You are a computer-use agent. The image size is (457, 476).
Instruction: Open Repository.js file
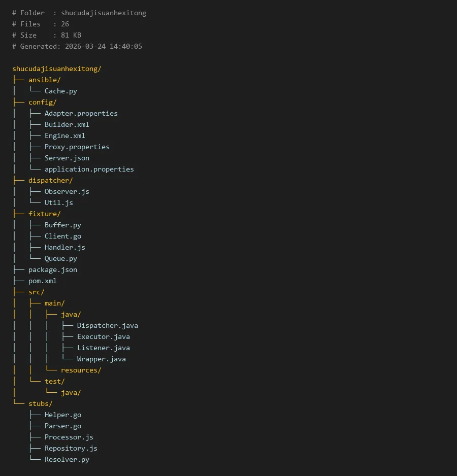[x=71, y=448]
